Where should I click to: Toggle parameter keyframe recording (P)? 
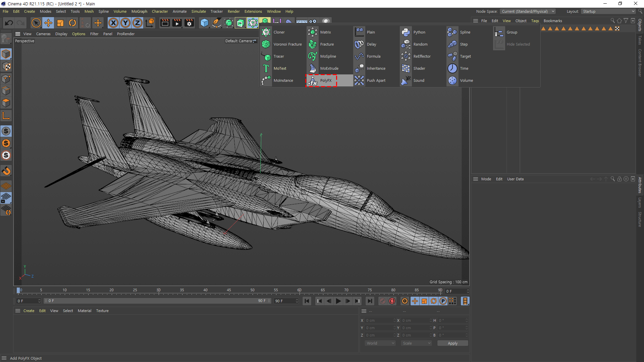(443, 301)
